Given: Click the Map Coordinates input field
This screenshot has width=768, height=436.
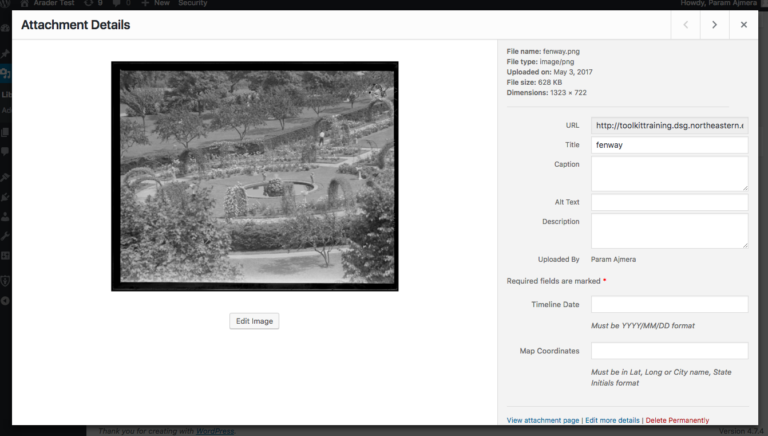Looking at the screenshot, I should 669,351.
